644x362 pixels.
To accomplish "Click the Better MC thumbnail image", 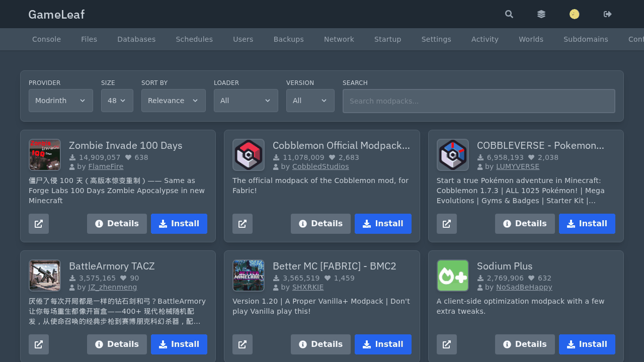I will [249, 276].
